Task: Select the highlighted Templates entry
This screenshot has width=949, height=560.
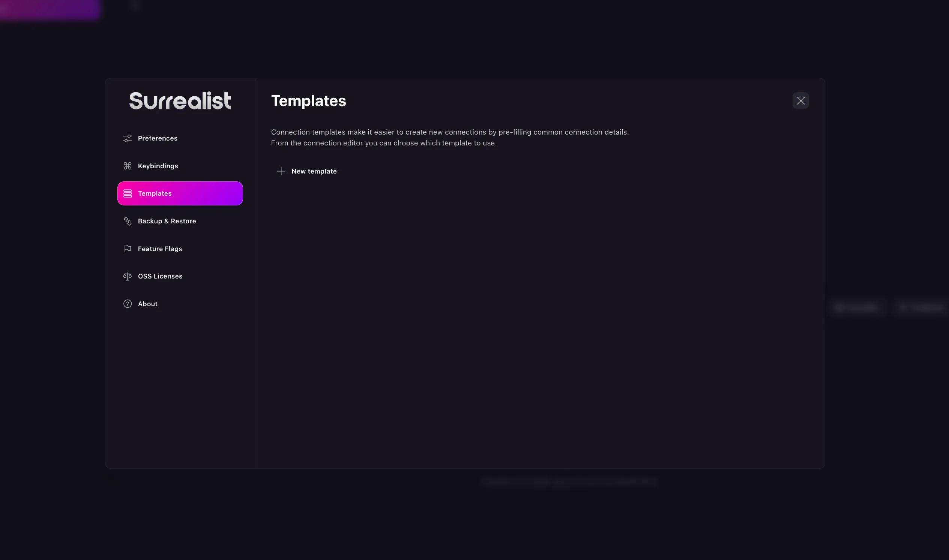Action: pos(180,193)
